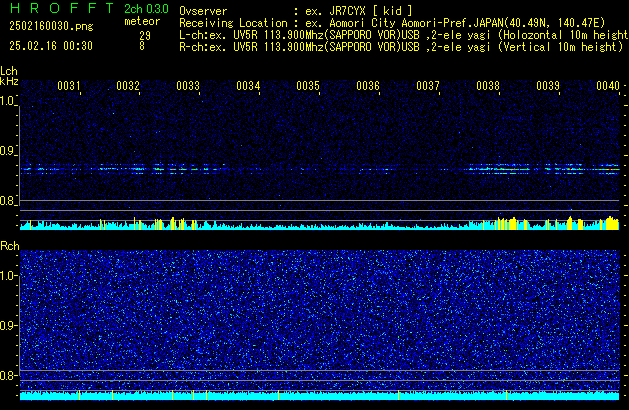The width and height of the screenshot is (629, 410).
Task: Select time marker 0032
Action: click(x=128, y=86)
